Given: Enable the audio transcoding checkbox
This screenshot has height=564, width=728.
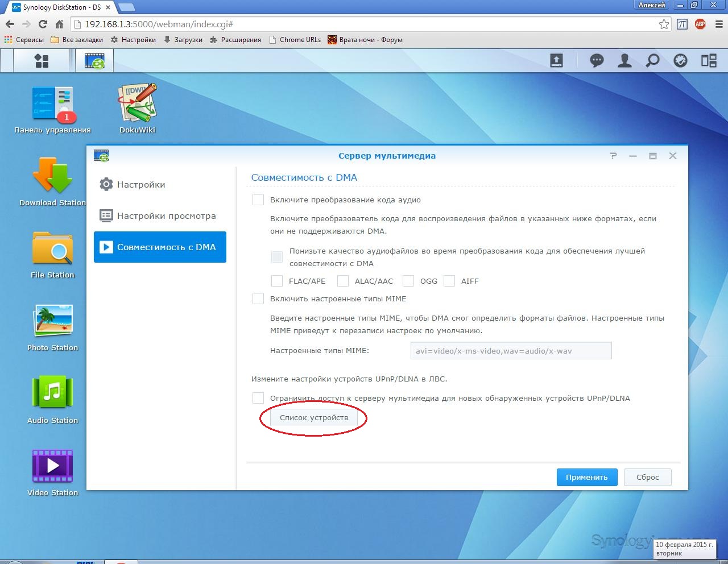Looking at the screenshot, I should 258,200.
